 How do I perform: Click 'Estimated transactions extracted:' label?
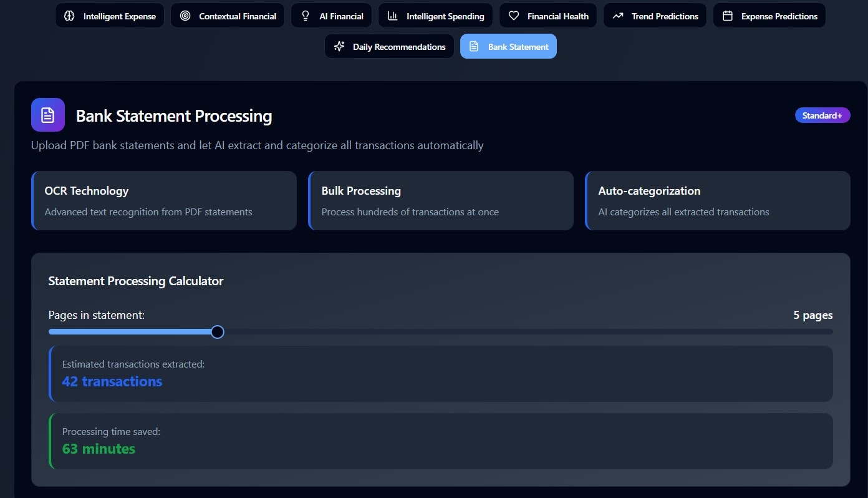(133, 364)
